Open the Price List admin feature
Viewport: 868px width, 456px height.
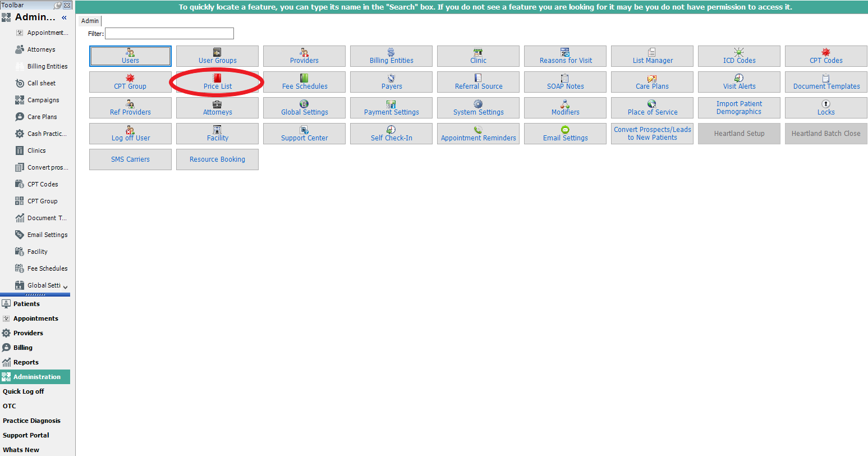217,82
